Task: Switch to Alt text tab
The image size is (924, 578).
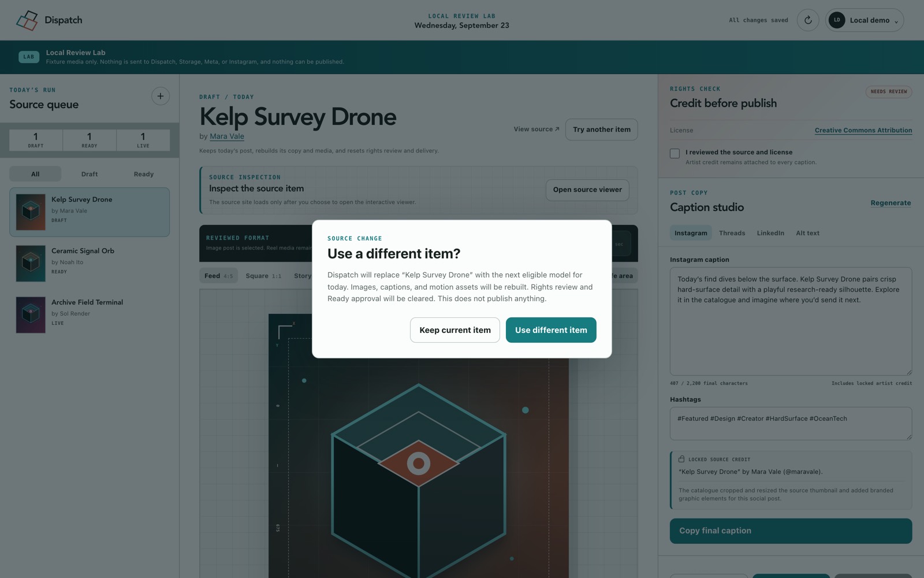Action: point(807,233)
